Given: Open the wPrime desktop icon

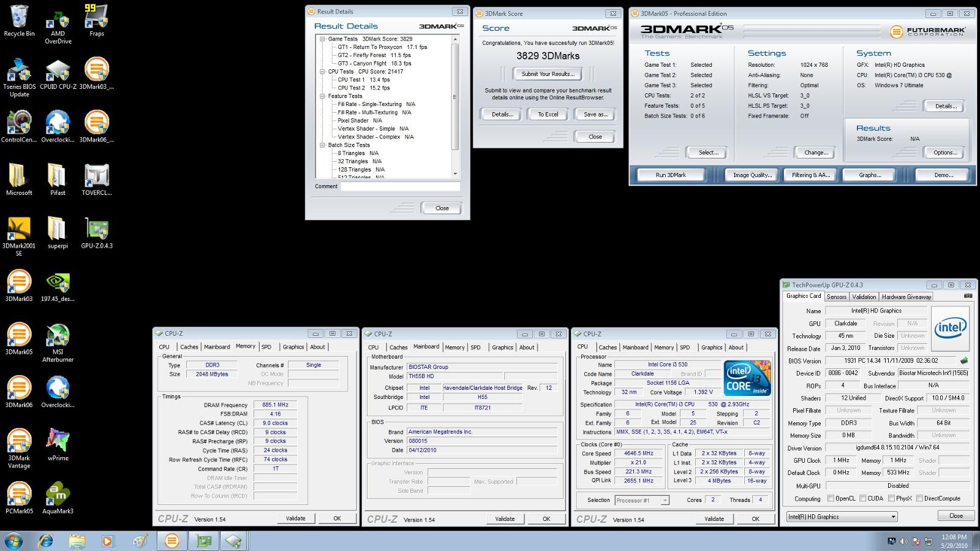Looking at the screenshot, I should 58,445.
